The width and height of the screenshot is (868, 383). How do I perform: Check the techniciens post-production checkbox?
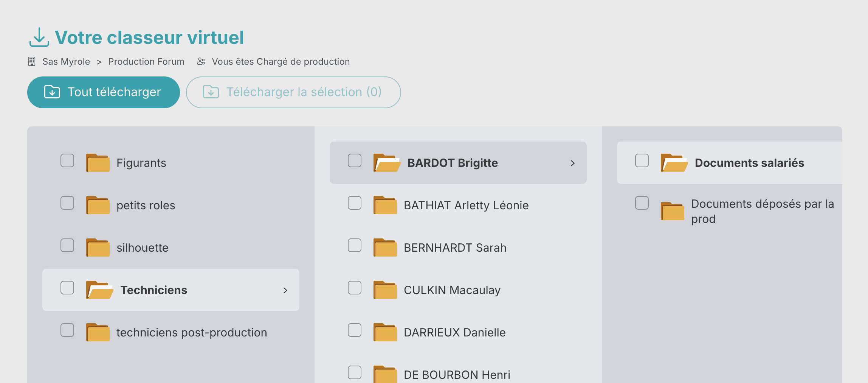click(67, 330)
